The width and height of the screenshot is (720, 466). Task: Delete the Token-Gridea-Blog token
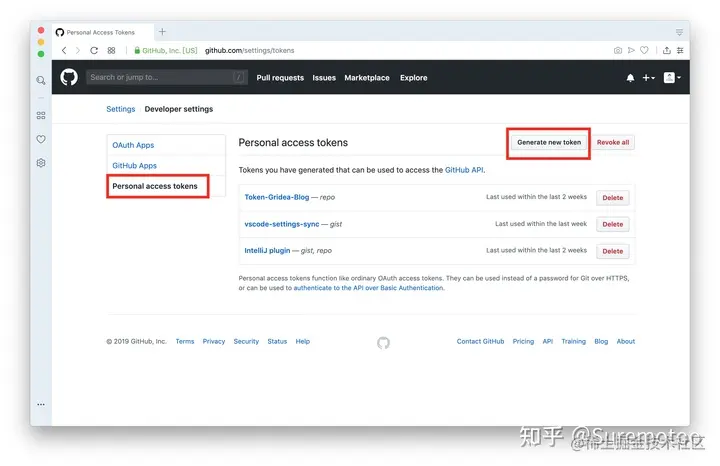coord(613,198)
